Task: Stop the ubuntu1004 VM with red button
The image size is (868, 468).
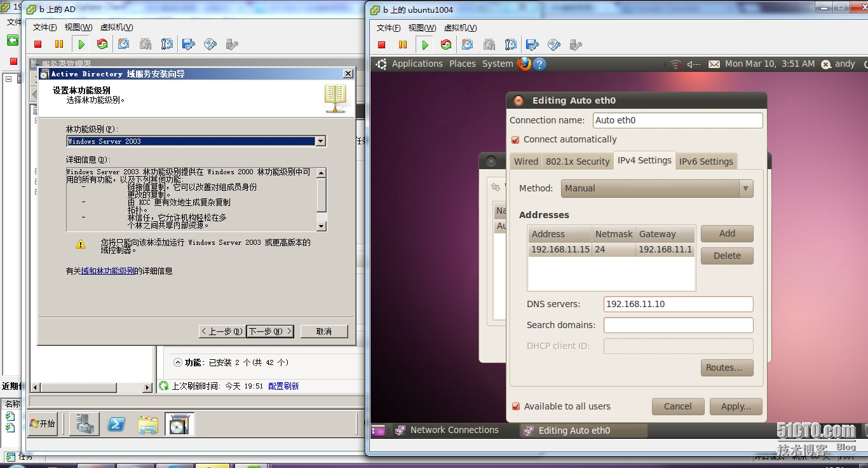Action: (382, 45)
